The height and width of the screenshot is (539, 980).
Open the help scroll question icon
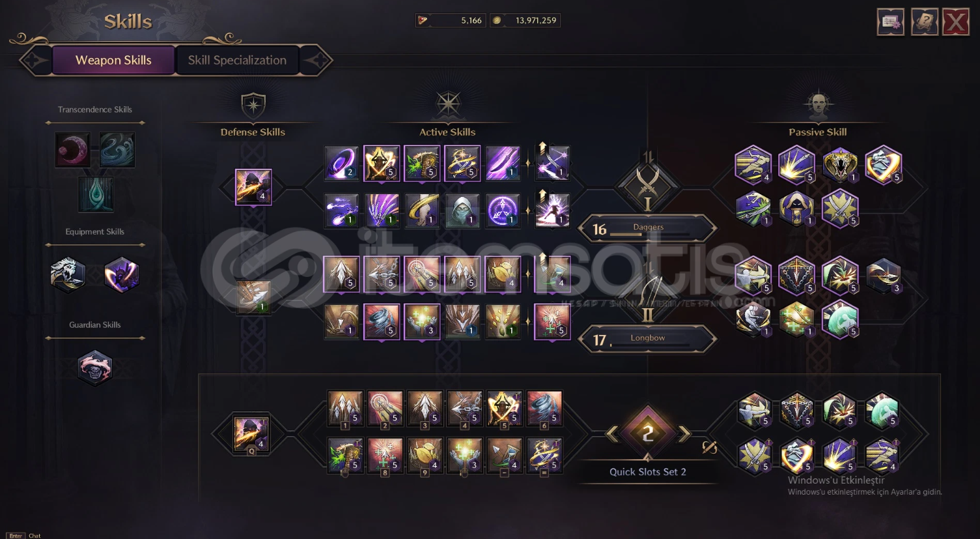point(923,22)
